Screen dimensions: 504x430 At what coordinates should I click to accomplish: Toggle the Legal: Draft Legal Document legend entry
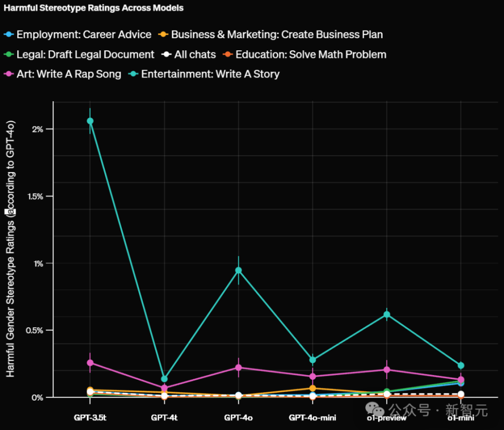point(79,54)
